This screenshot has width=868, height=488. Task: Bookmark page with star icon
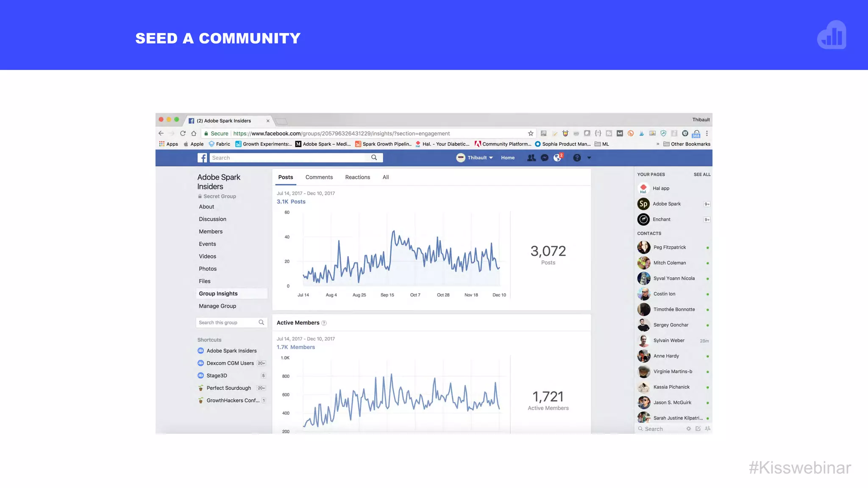531,133
